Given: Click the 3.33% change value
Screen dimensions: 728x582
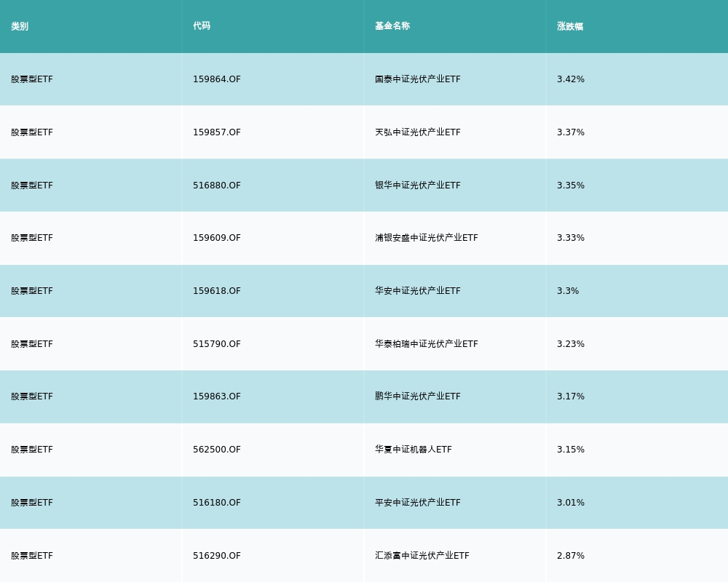Looking at the screenshot, I should [x=571, y=238].
